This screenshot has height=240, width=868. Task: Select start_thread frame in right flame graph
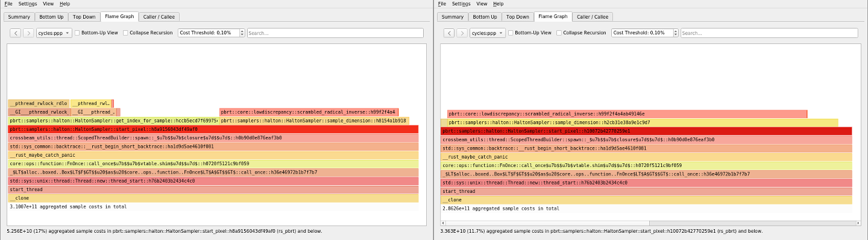646,192
